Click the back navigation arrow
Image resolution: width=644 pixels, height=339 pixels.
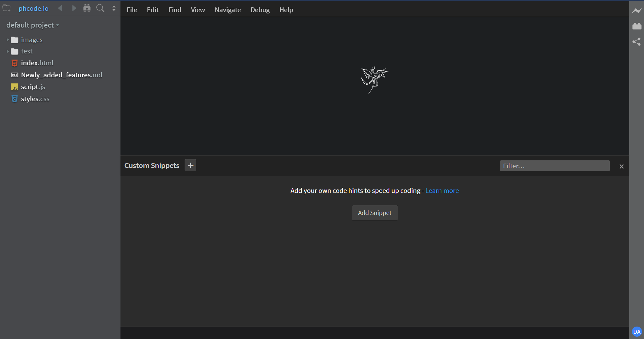60,8
